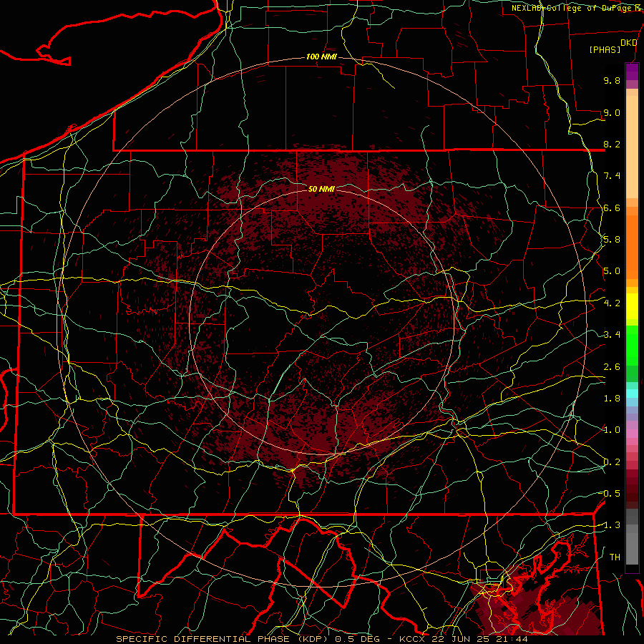The height and width of the screenshot is (644, 644).
Task: Click the 1.8 value on the KDP scale
Action: (612, 399)
